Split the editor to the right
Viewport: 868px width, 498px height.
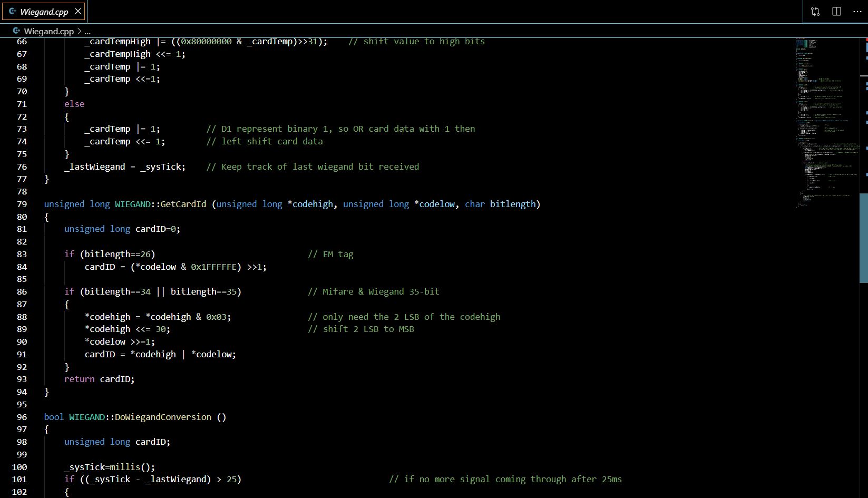(836, 11)
